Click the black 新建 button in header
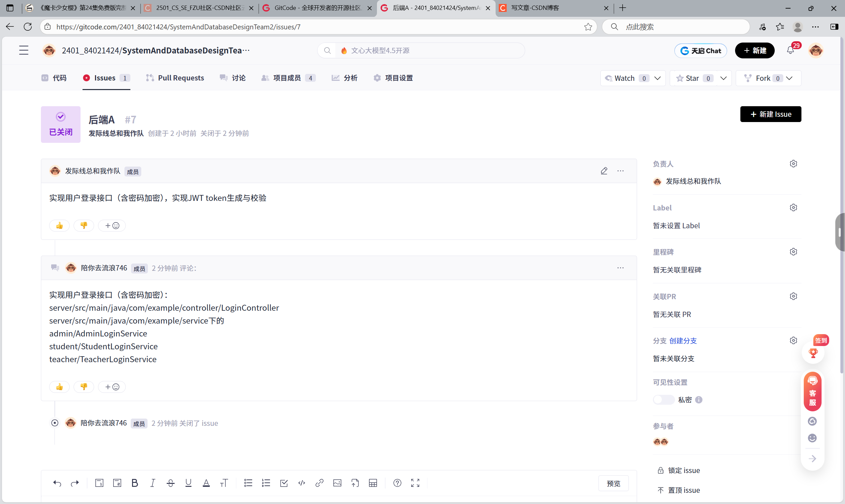The width and height of the screenshot is (845, 504). (x=754, y=50)
